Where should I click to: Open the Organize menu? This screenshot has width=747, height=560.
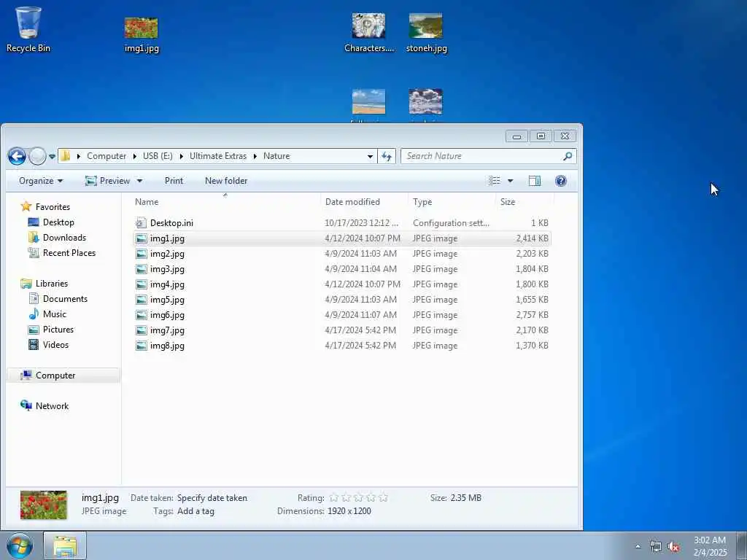tap(41, 181)
